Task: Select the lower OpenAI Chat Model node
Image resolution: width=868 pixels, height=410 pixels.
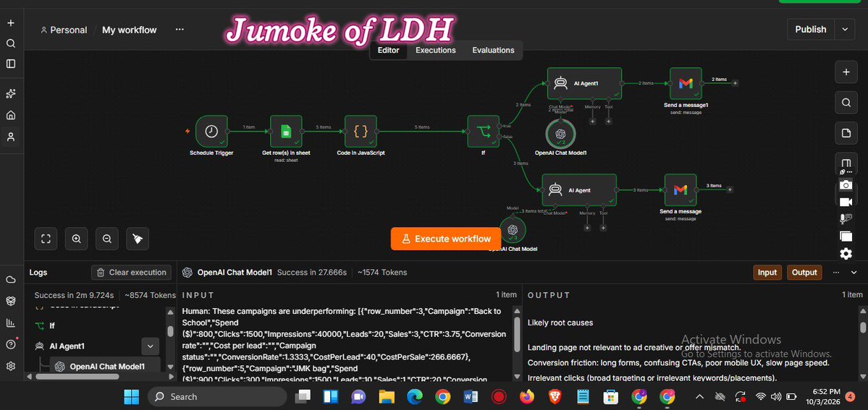Action: 513,230
